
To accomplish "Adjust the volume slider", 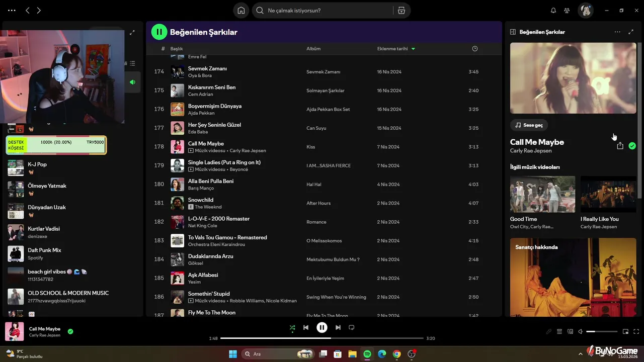I will pyautogui.click(x=602, y=331).
